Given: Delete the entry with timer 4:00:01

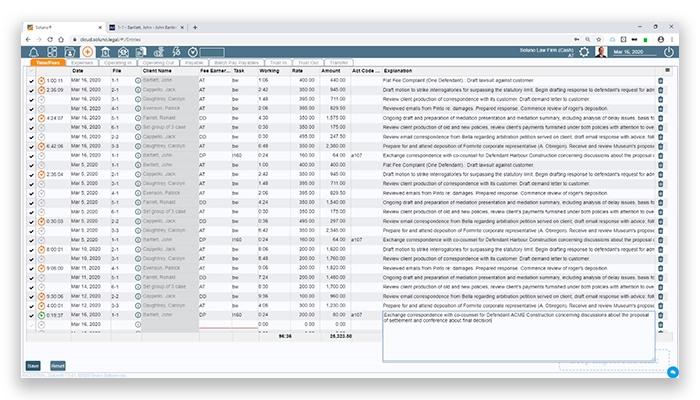Looking at the screenshot, I should 661,306.
